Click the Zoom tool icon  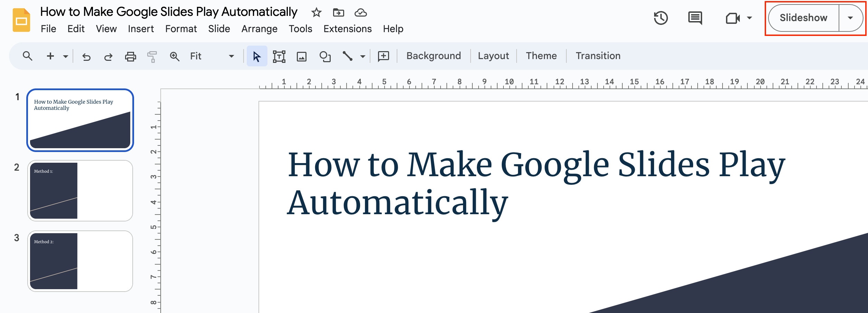[x=174, y=56]
